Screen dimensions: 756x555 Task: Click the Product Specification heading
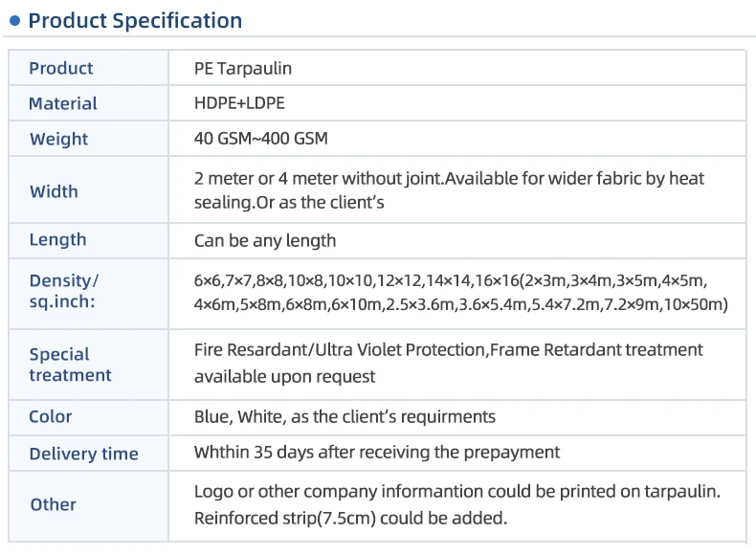(135, 20)
